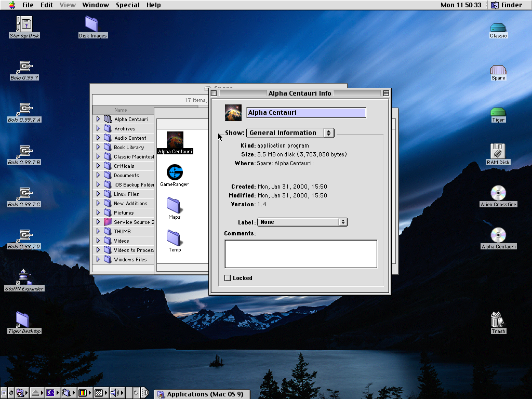
Task: Open the Stuffit Expander desktop icon
Action: point(24,277)
